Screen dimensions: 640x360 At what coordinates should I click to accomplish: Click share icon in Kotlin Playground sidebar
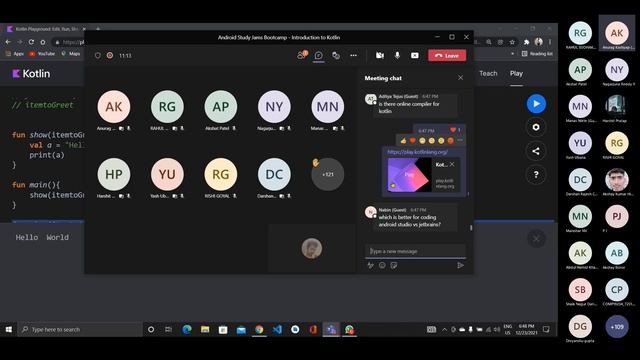[536, 151]
